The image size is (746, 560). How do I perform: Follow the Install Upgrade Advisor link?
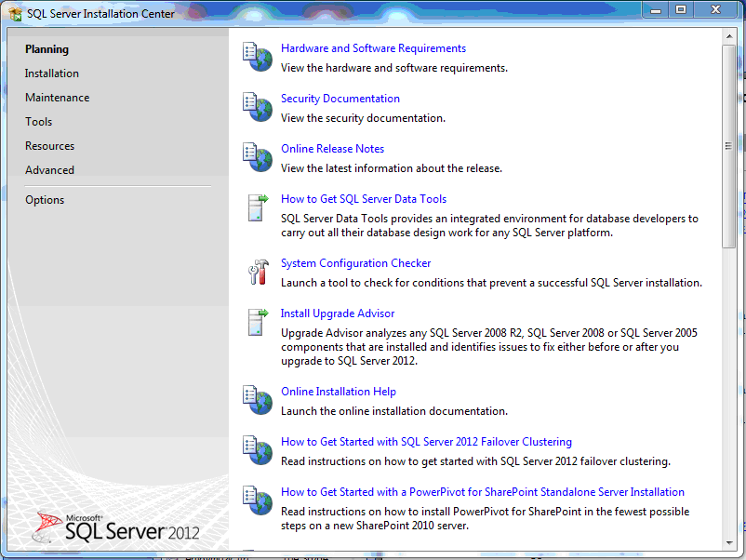pyautogui.click(x=338, y=313)
